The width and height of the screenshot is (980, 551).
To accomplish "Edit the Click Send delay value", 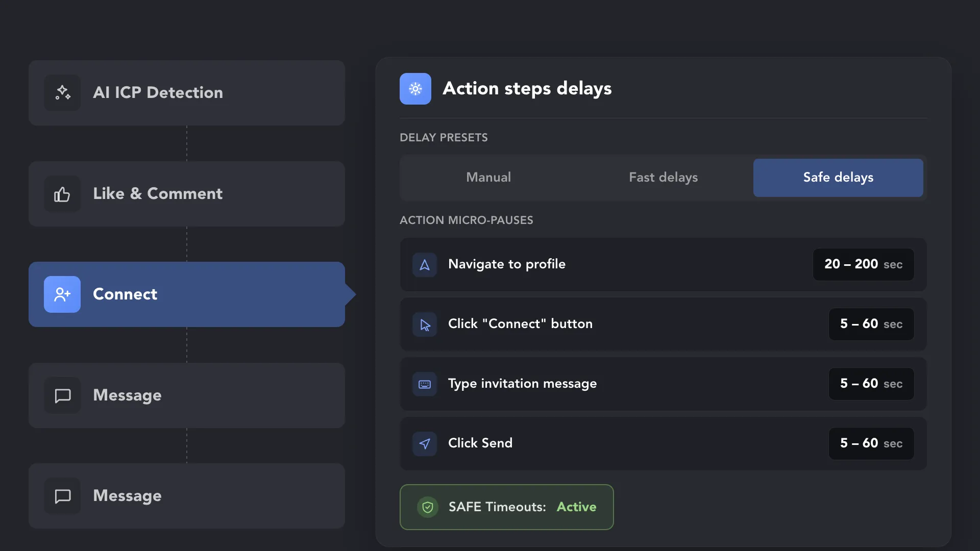I will pyautogui.click(x=871, y=443).
